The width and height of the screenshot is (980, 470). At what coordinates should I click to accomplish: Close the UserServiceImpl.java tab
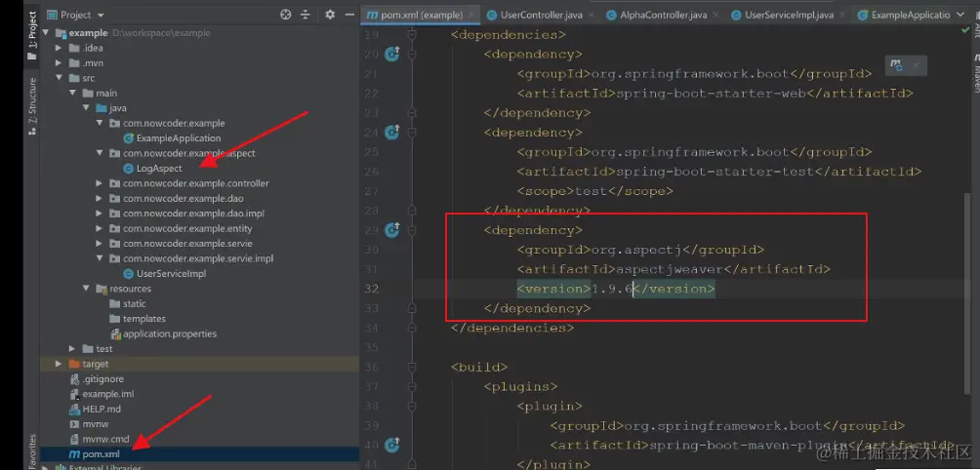[x=842, y=15]
